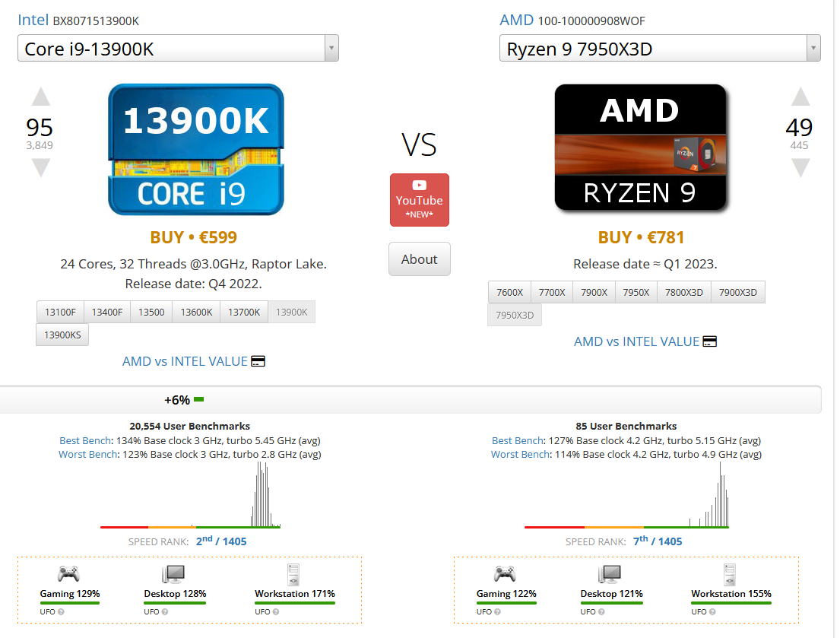840x638 pixels.
Task: Select the 13100F model tab
Action: [x=60, y=313]
